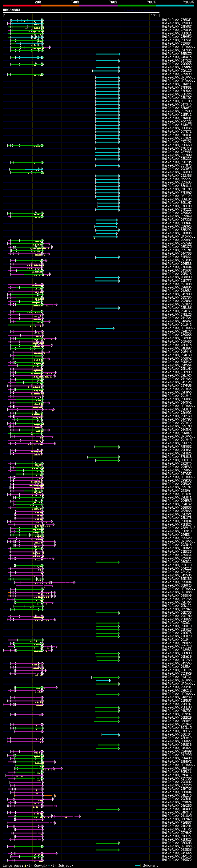
Task: Click the red 20% identity legend segment
Action: click(22, 6)
